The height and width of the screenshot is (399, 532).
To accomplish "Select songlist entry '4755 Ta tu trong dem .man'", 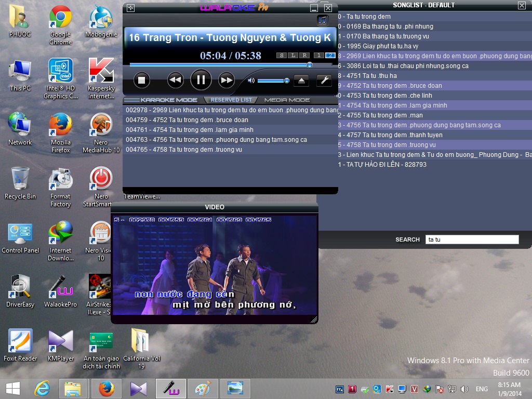I will (x=435, y=115).
